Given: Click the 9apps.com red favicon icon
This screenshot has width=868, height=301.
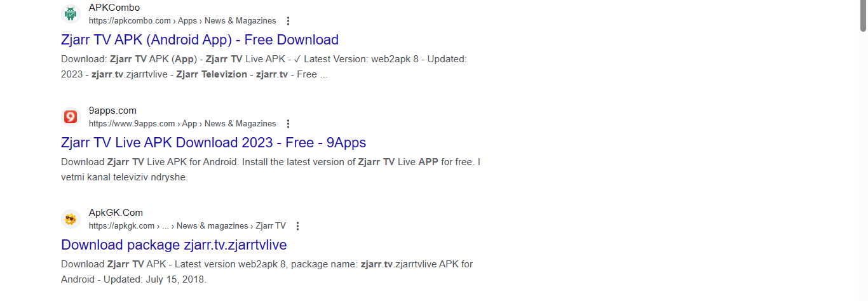Looking at the screenshot, I should click(71, 117).
